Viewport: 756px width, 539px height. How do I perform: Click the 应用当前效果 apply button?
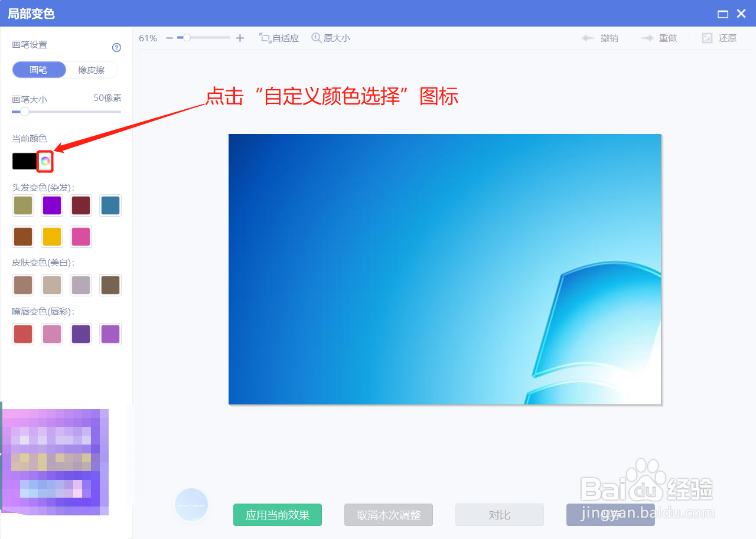pyautogui.click(x=278, y=515)
